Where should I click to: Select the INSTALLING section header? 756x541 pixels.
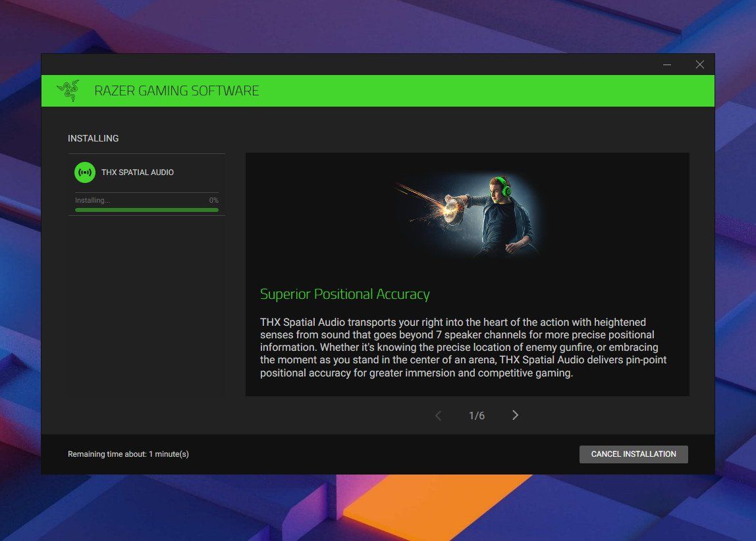(x=93, y=138)
